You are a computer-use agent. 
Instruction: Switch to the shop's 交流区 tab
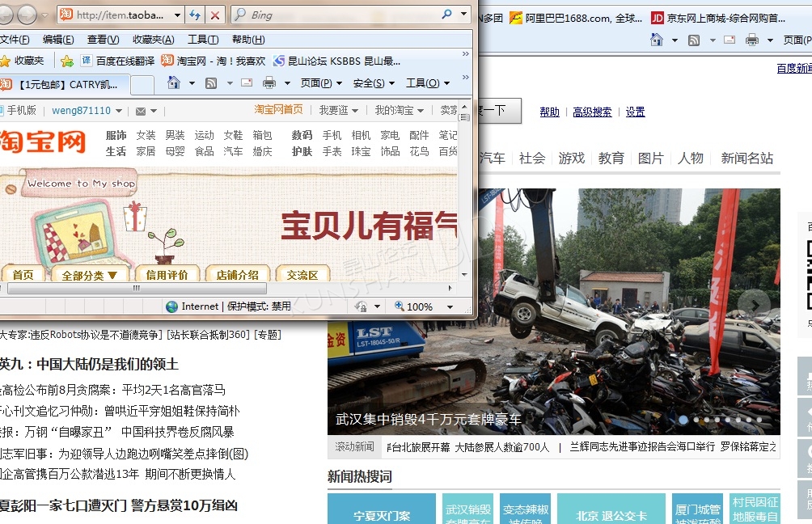tap(303, 274)
